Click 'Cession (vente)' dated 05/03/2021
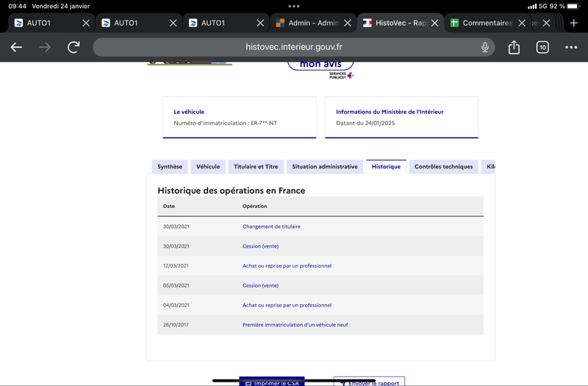 click(260, 285)
